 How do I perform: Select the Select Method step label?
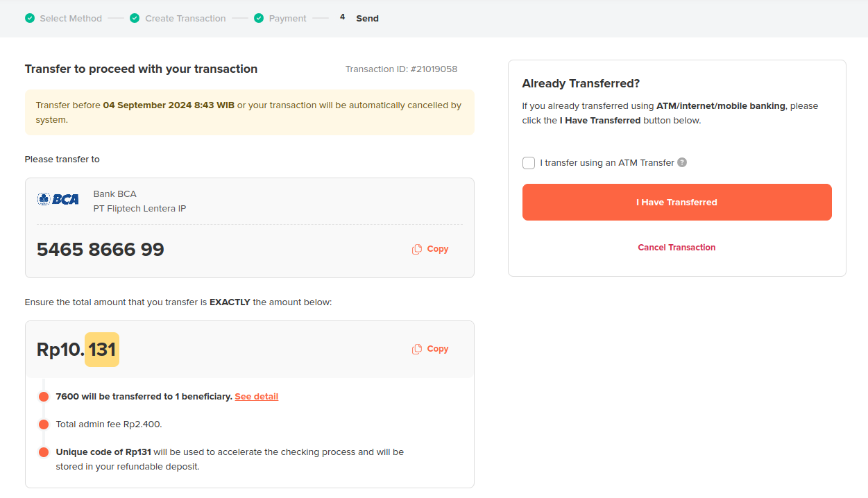(x=69, y=18)
